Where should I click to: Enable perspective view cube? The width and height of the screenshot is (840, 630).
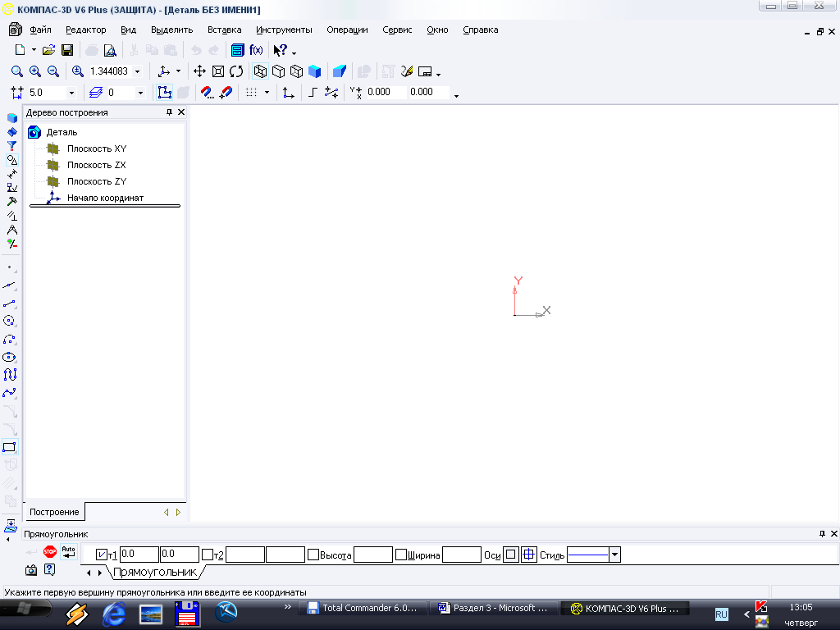pyautogui.click(x=340, y=71)
